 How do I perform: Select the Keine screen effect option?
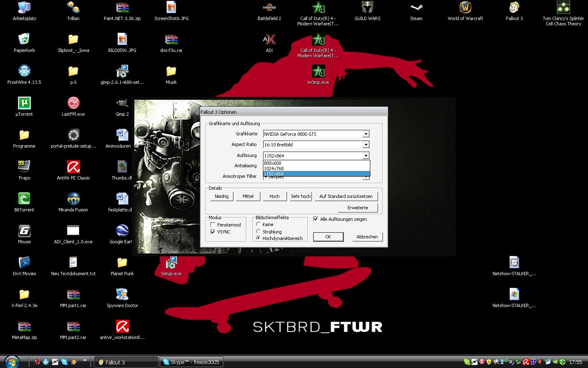[258, 224]
